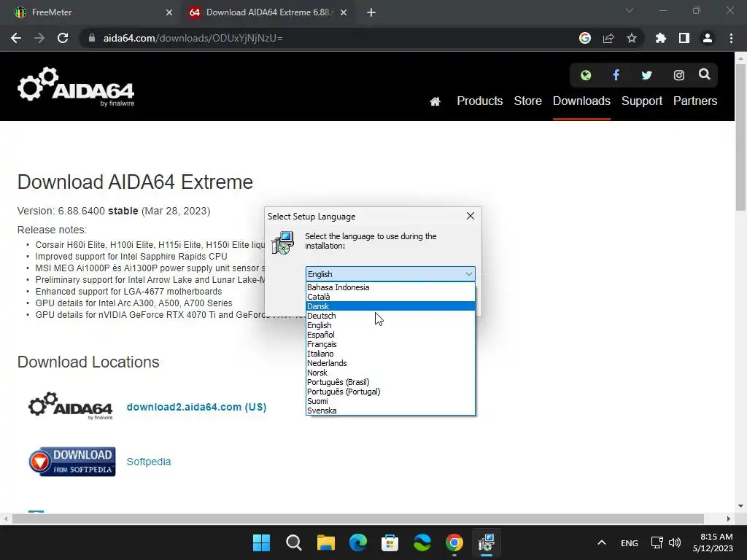This screenshot has height=560, width=747.
Task: Select Português (Brasil) from the list
Action: pyautogui.click(x=390, y=382)
